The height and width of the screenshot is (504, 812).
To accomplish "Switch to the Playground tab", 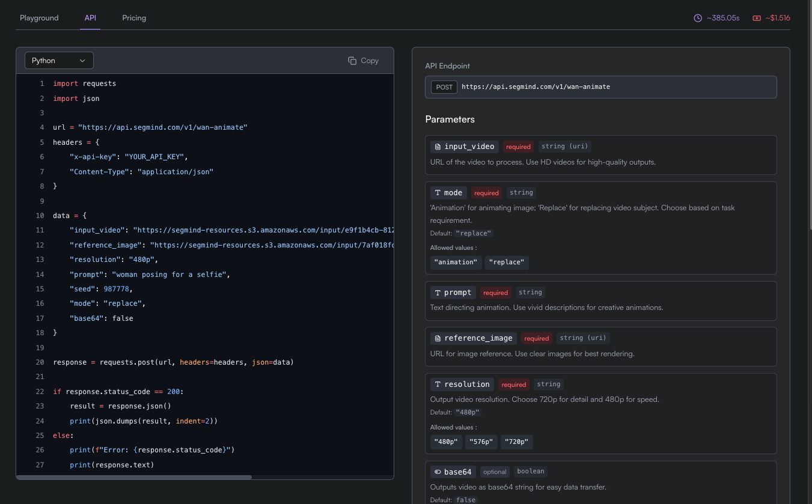I will [39, 18].
